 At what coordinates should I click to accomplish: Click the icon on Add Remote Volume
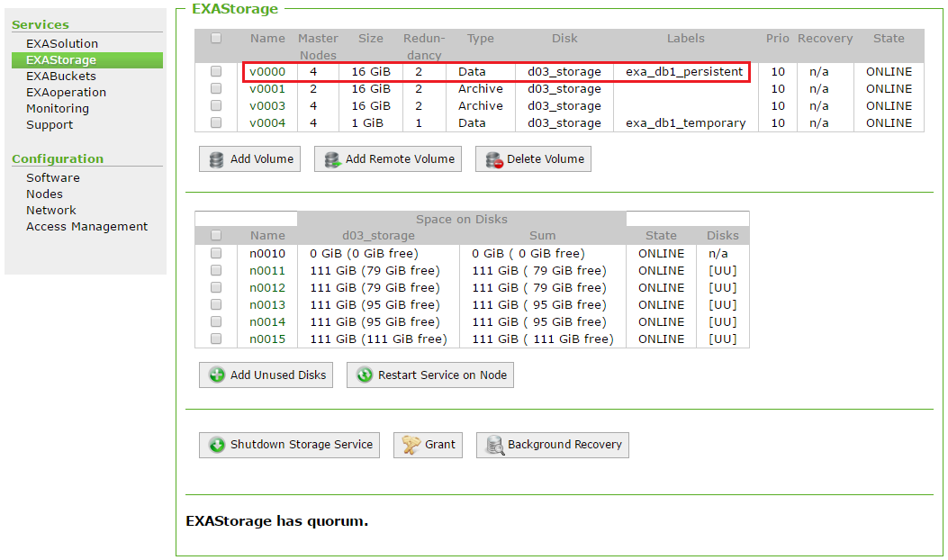click(x=332, y=159)
